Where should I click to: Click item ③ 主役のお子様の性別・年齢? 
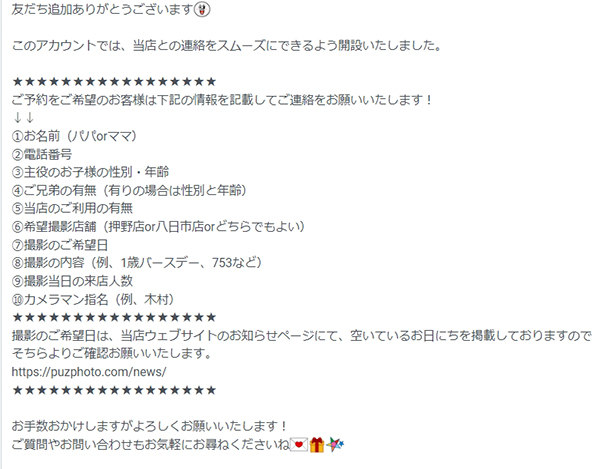coord(90,172)
